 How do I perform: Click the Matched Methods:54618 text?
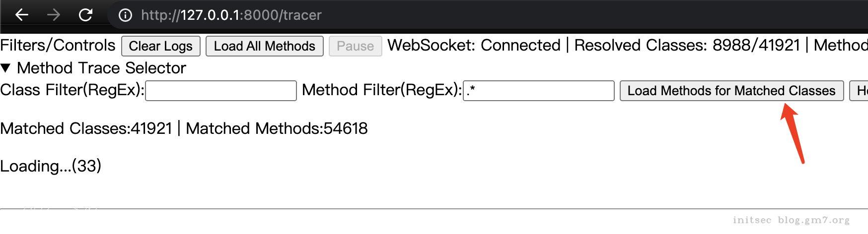(x=277, y=128)
